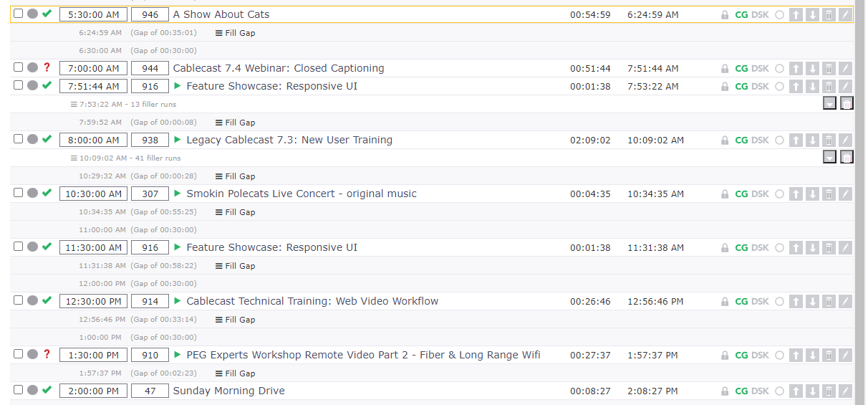
Task: Expand the 41 filler runs dropdown
Action: point(829,158)
